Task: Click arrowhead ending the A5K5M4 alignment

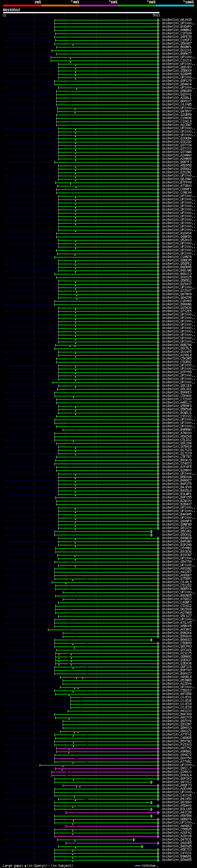Action: (152, 816)
